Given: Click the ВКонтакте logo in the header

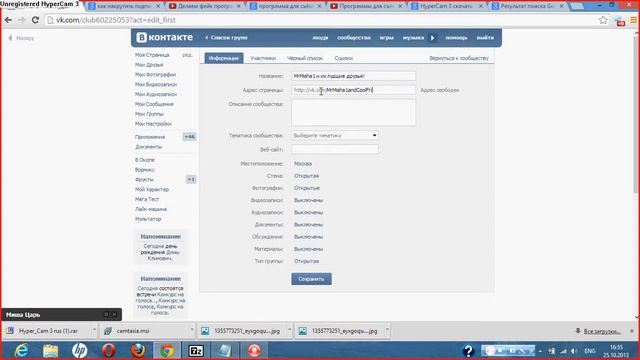Looking at the screenshot, I should 164,37.
